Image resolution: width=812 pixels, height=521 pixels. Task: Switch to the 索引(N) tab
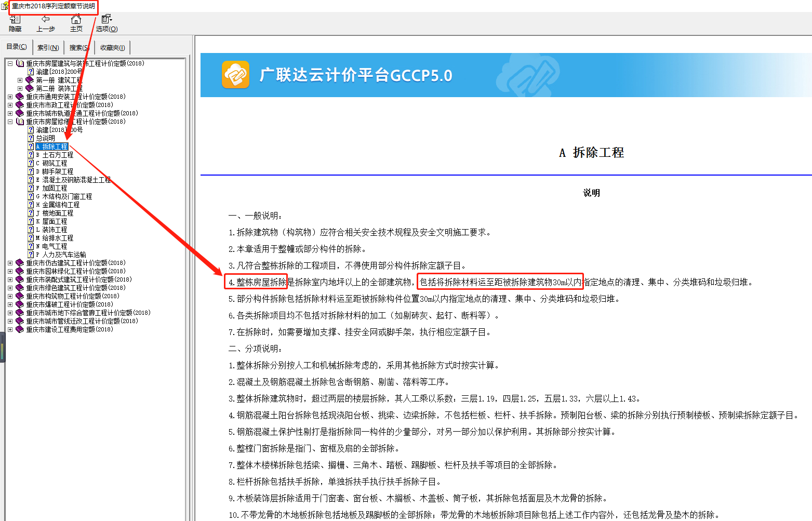pyautogui.click(x=48, y=47)
